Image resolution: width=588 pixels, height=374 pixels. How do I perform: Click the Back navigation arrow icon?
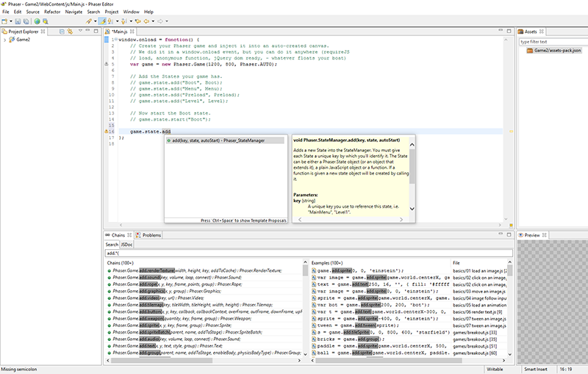[x=146, y=22]
